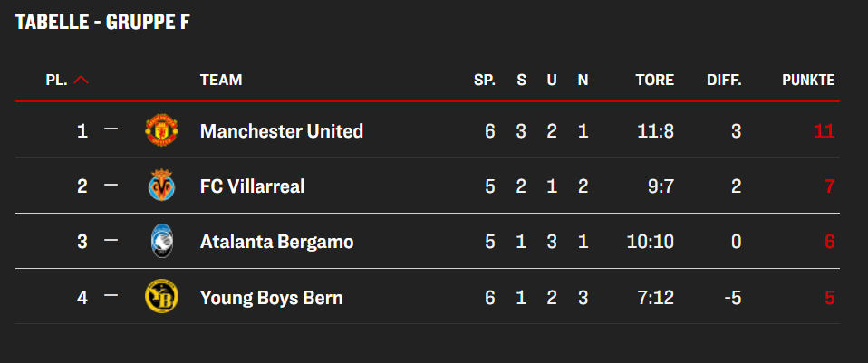The image size is (868, 363).
Task: Sort table by DIFF. column header
Action: [724, 81]
